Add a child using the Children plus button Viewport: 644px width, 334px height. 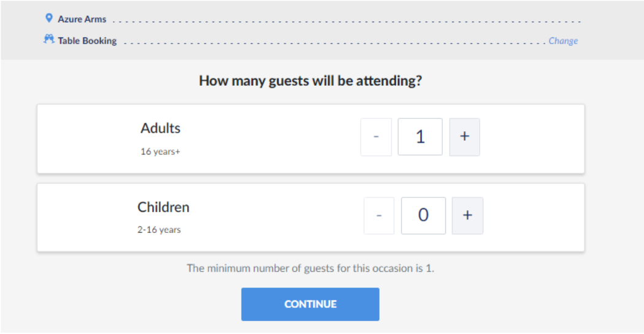pyautogui.click(x=467, y=216)
